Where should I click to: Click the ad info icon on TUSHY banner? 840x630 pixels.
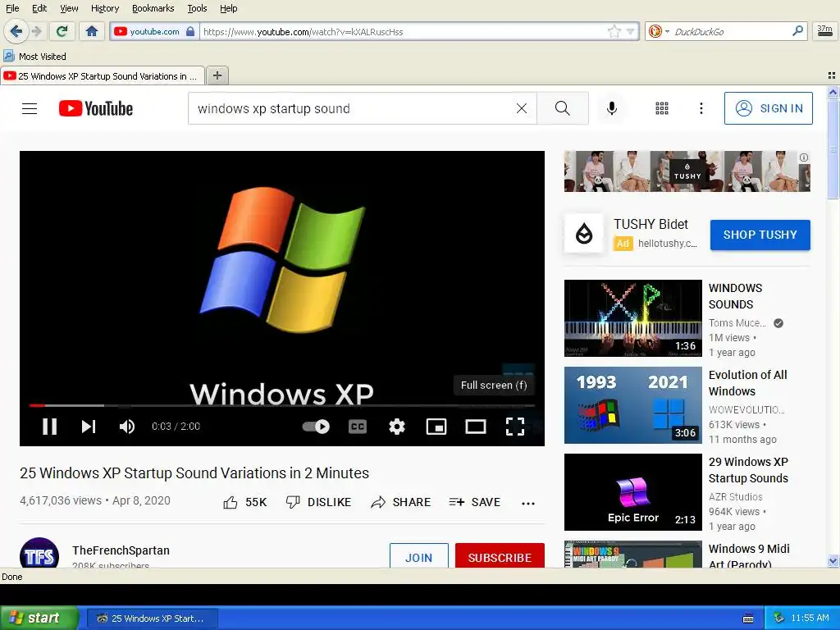[804, 157]
